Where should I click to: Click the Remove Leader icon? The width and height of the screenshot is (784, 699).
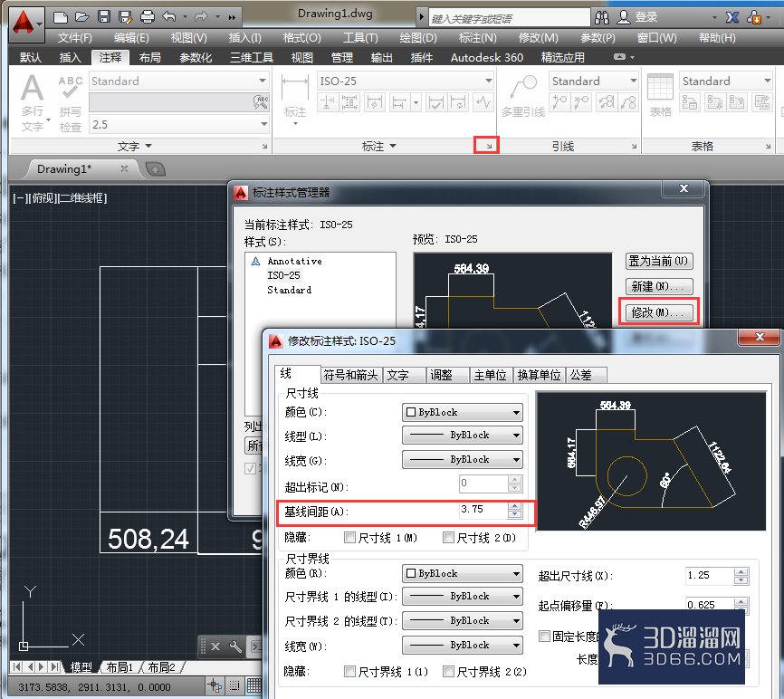pos(581,102)
